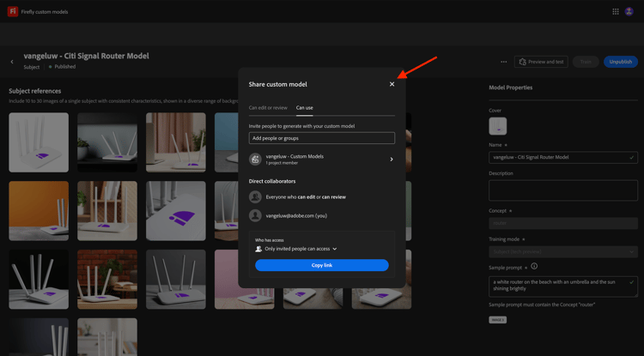This screenshot has height=356, width=644.
Task: Select the router near brick wall thumbnail
Action: click(107, 280)
